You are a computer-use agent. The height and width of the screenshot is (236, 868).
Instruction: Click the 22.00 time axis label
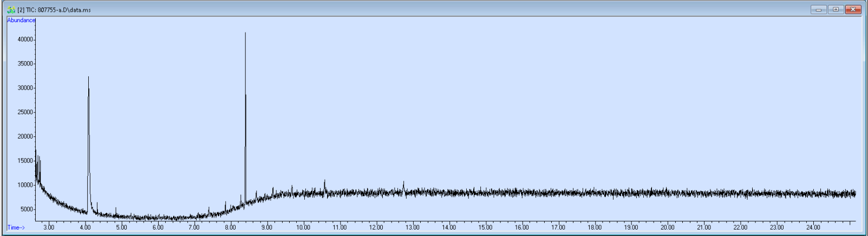click(x=740, y=227)
